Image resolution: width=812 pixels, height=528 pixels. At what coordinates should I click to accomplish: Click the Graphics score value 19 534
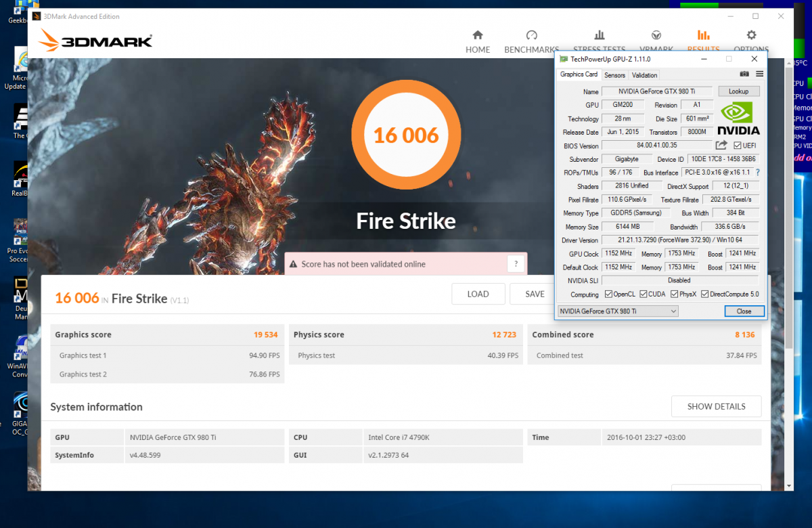tap(267, 334)
